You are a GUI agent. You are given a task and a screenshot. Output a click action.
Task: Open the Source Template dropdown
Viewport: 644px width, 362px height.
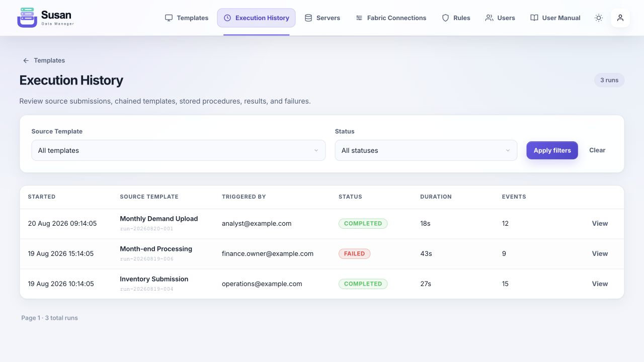[179, 150]
